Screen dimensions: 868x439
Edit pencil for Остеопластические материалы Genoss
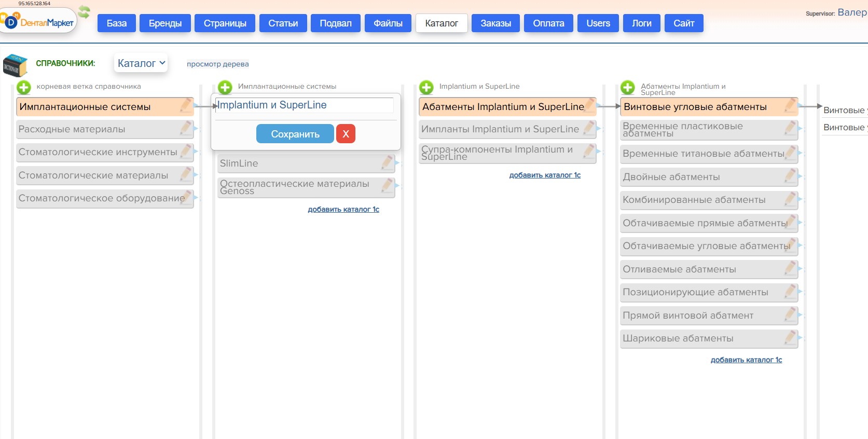388,185
